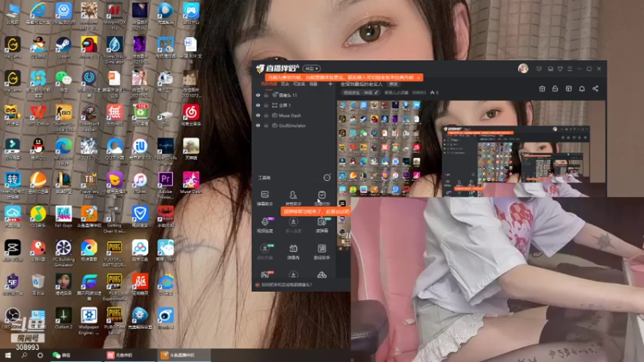Open the PC Building Simulator shortcut
This screenshot has width=644, height=362.
pyautogui.click(x=64, y=253)
